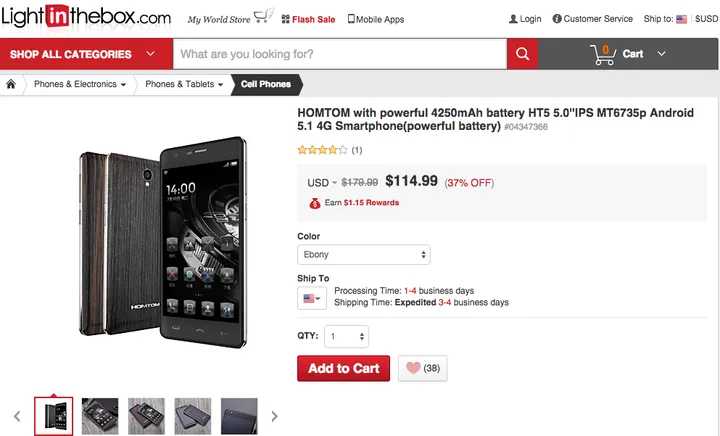Image resolution: width=720 pixels, height=436 pixels.
Task: Open the shopping cart icon
Action: coord(603,54)
